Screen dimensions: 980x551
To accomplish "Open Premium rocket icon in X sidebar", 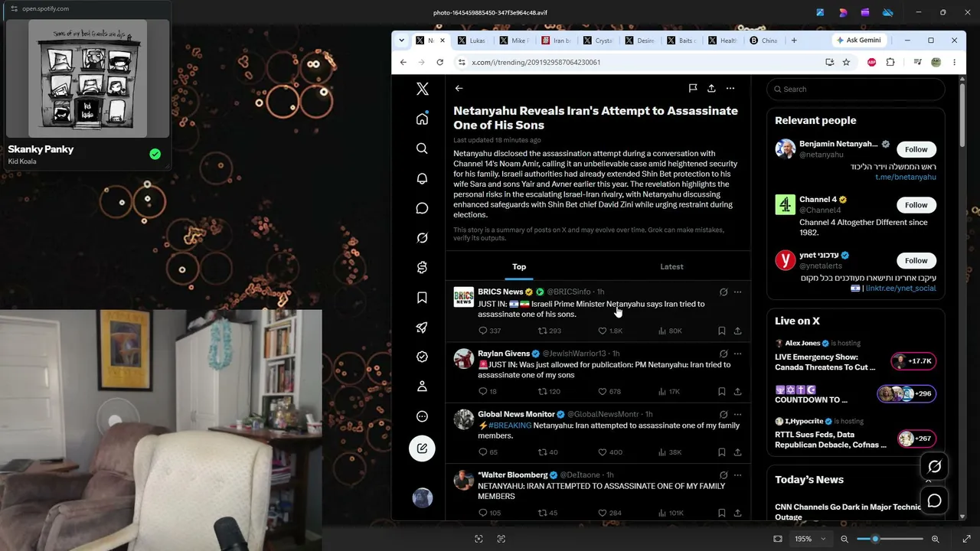I will pyautogui.click(x=422, y=328).
